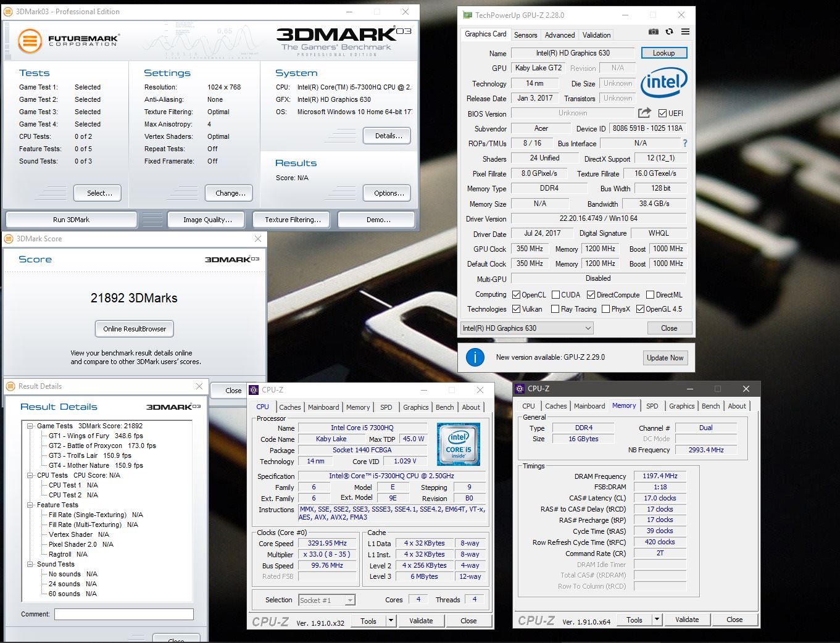Enable the CUDA checkbox
Viewport: 840px width, 643px height.
tap(555, 295)
